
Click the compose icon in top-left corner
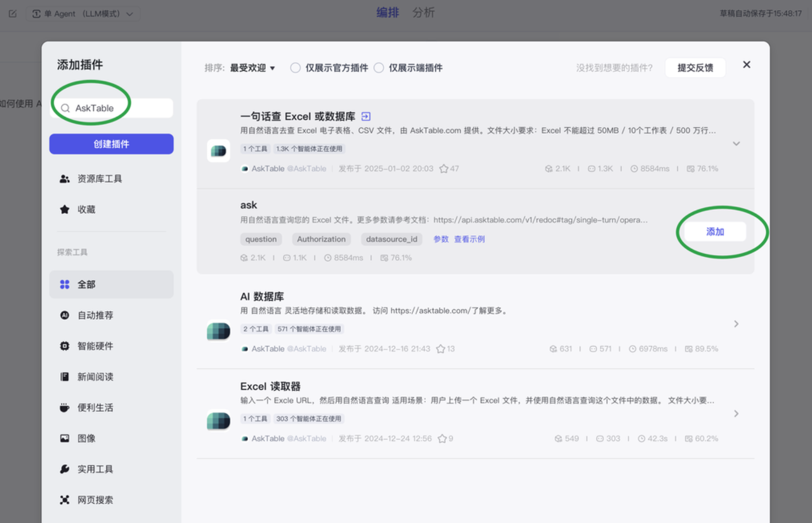[x=11, y=13]
